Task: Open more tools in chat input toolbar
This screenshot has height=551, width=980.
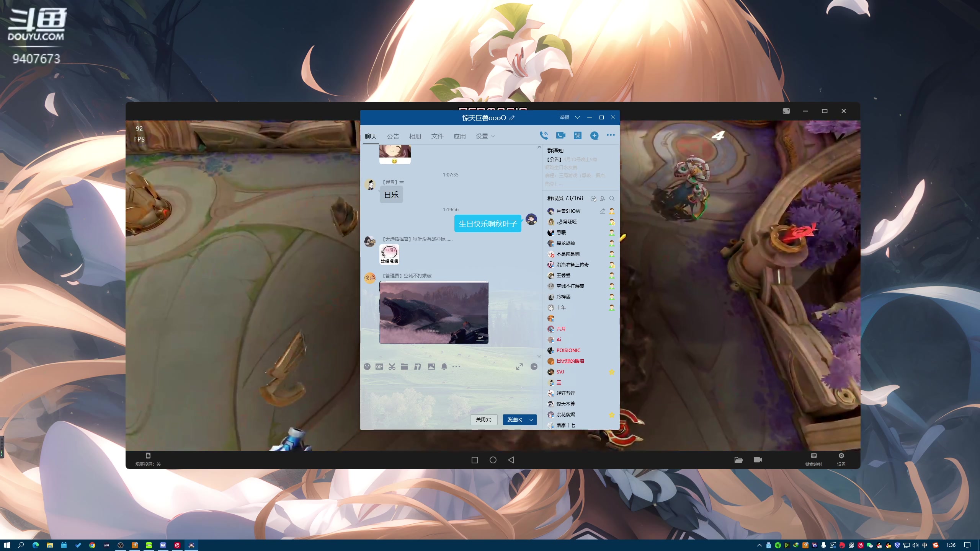Action: [456, 367]
